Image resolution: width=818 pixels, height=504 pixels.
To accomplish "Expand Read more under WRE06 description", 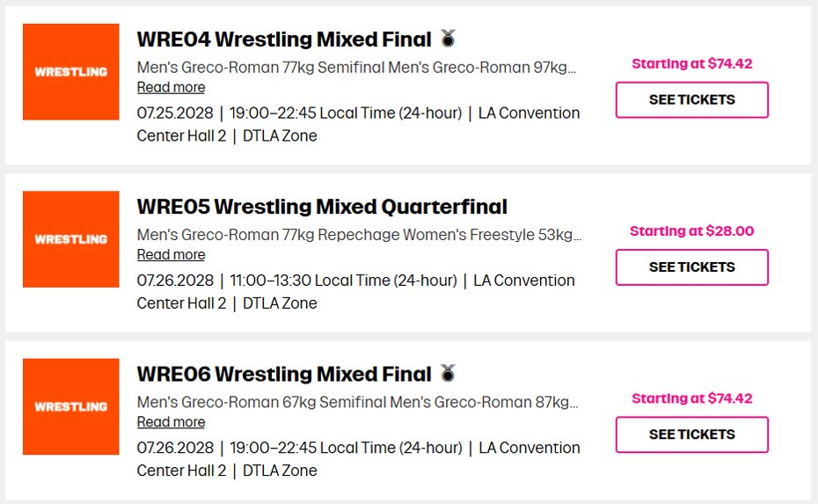I will pyautogui.click(x=171, y=422).
